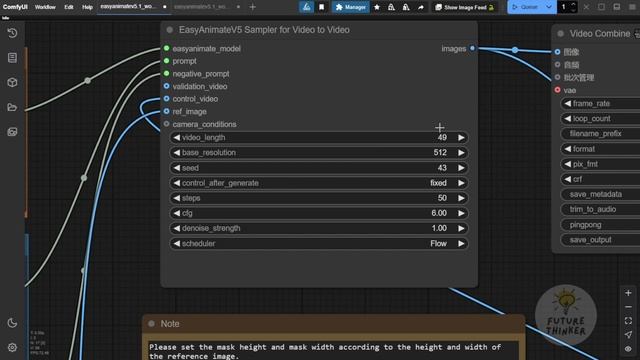Increase steps value
This screenshot has width=640, height=360.
pos(461,198)
